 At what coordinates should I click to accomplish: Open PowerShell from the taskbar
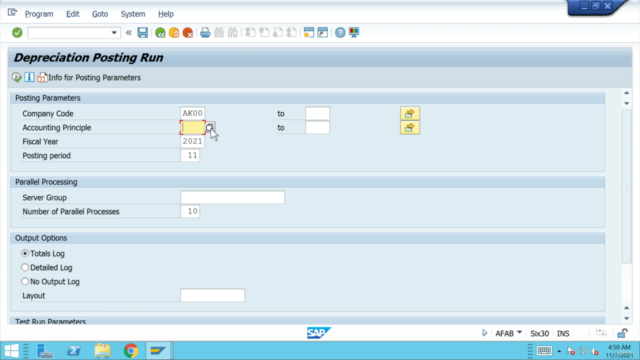[x=73, y=351]
